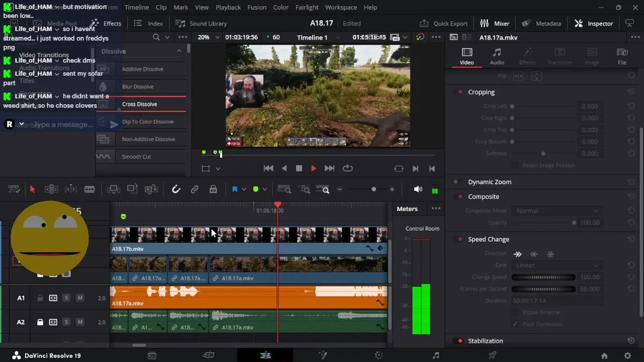Activate the Trim Edit Mode tool
Screen dimensions: 644x362
pos(51,189)
